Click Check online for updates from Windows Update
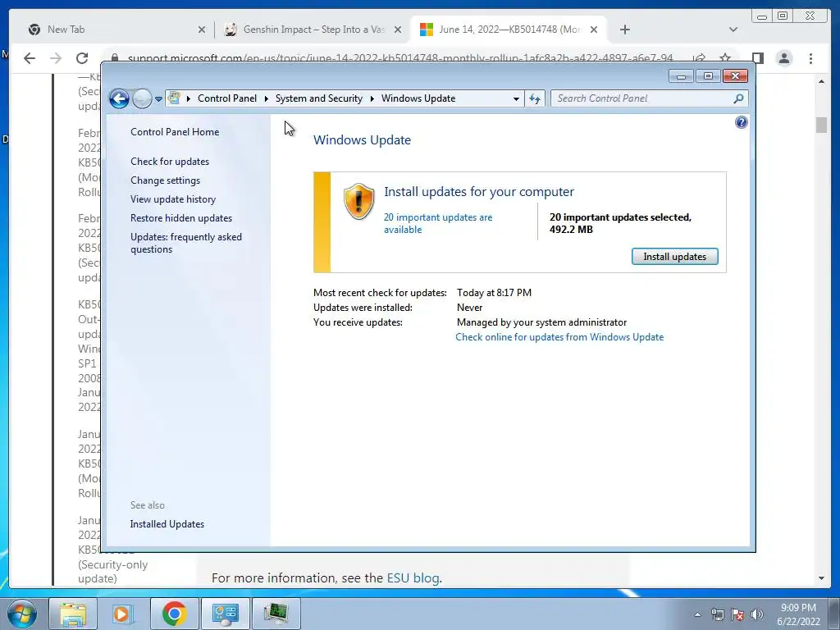 pos(559,337)
